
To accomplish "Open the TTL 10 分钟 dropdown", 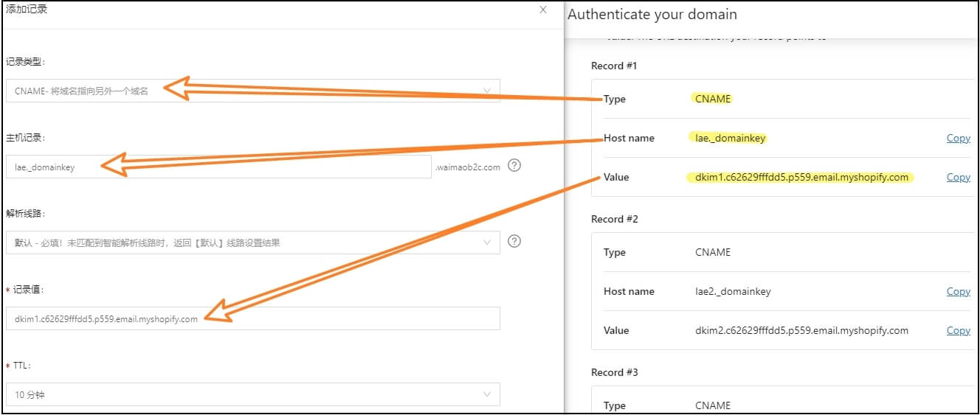I will (x=253, y=394).
